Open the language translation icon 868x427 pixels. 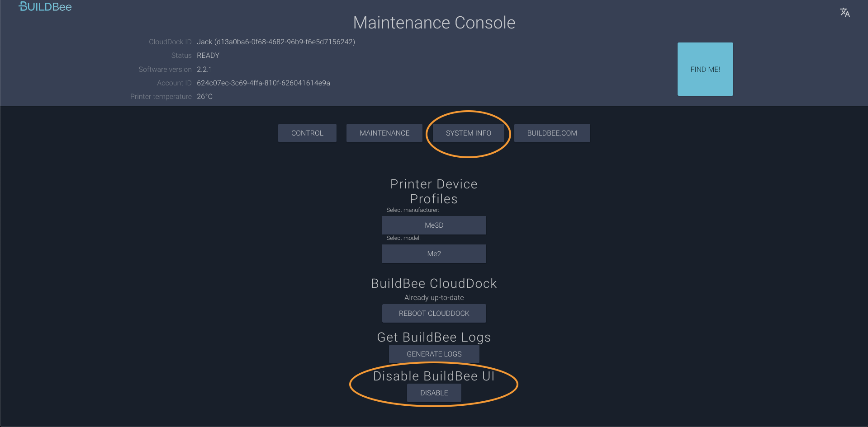click(x=844, y=12)
